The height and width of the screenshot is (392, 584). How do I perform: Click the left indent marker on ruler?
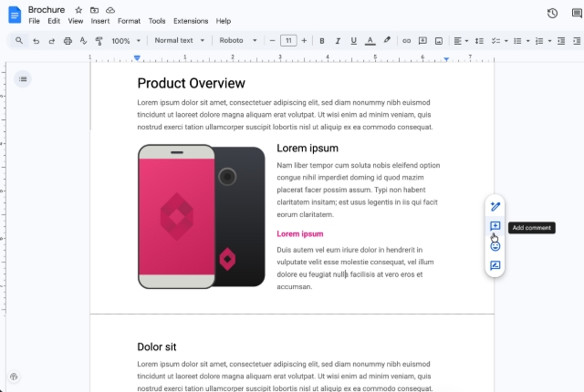[x=137, y=58]
